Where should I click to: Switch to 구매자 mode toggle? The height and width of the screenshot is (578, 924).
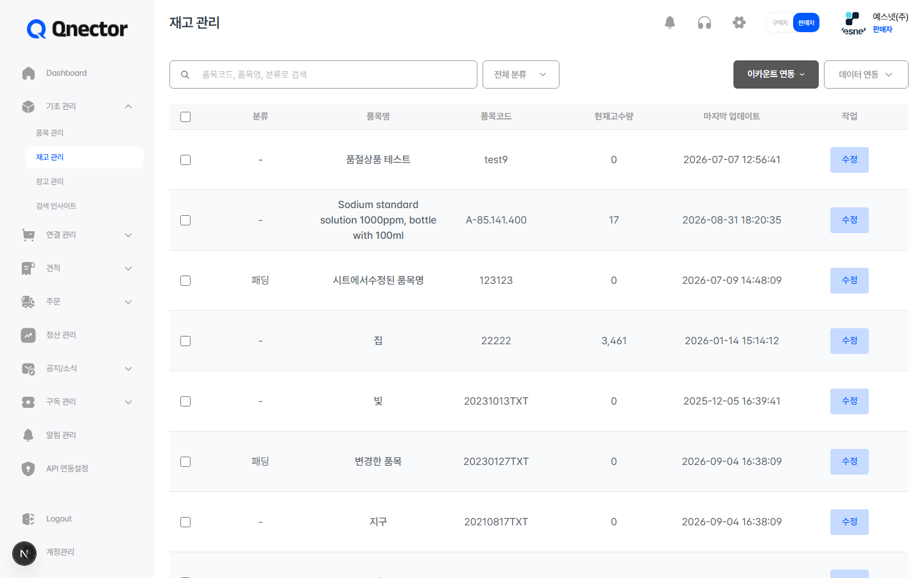[x=780, y=22]
